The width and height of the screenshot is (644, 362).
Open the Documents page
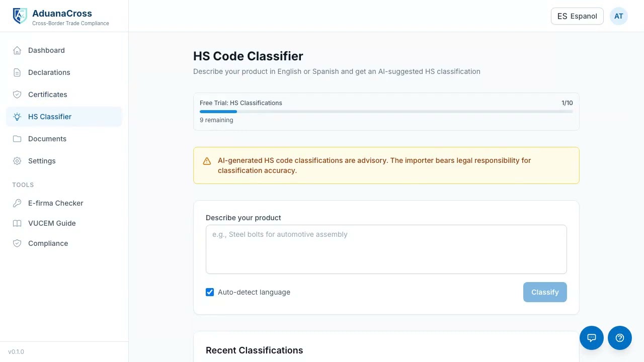(64, 139)
